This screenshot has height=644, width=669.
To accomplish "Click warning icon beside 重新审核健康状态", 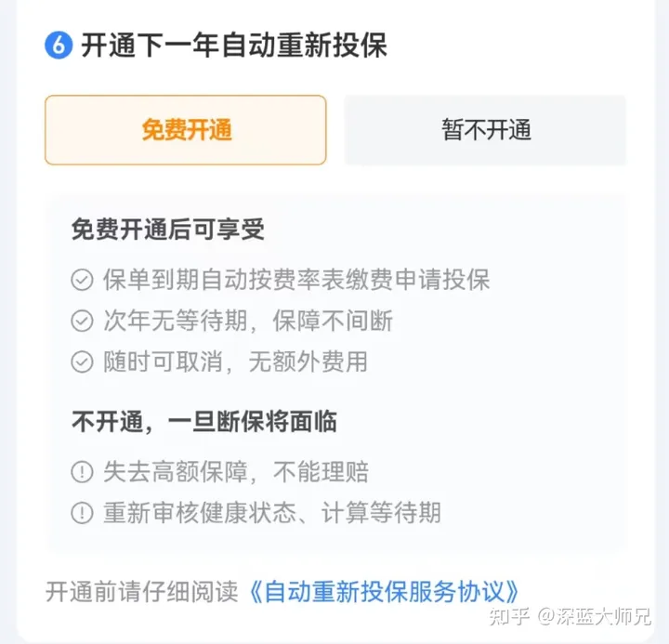I will point(82,513).
